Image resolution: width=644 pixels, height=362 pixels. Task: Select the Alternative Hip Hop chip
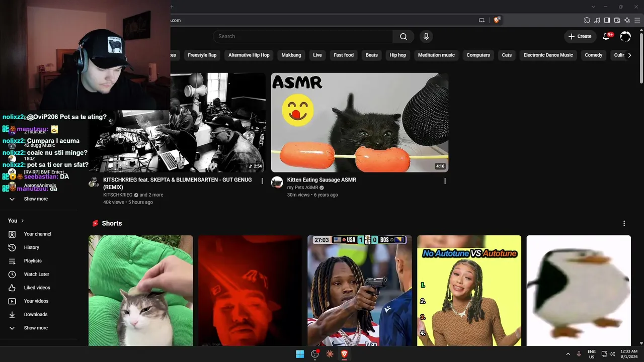tap(249, 55)
